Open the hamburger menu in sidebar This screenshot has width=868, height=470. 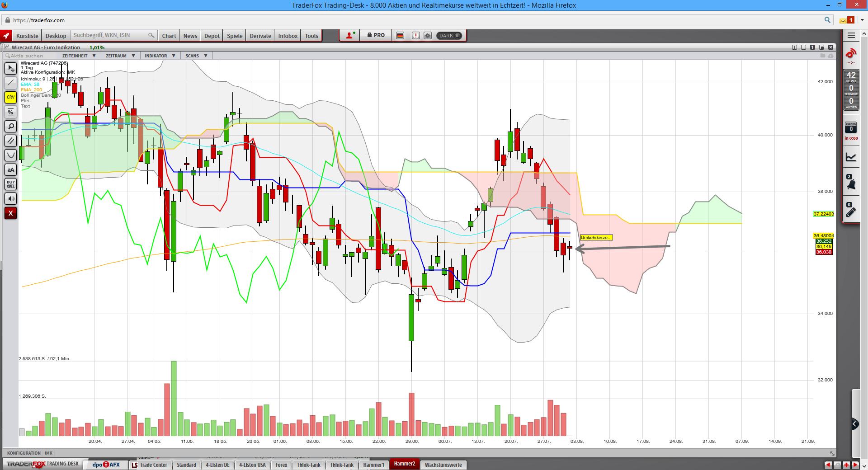[851, 35]
